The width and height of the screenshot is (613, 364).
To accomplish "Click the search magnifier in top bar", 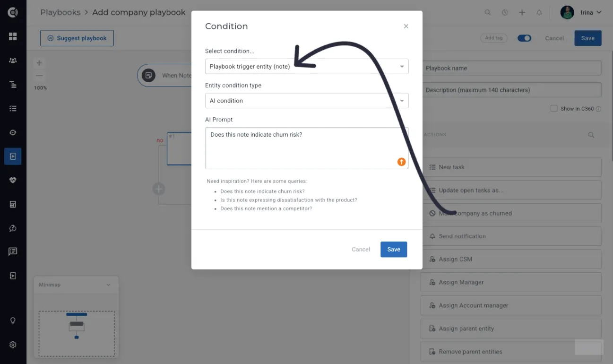I will [488, 13].
